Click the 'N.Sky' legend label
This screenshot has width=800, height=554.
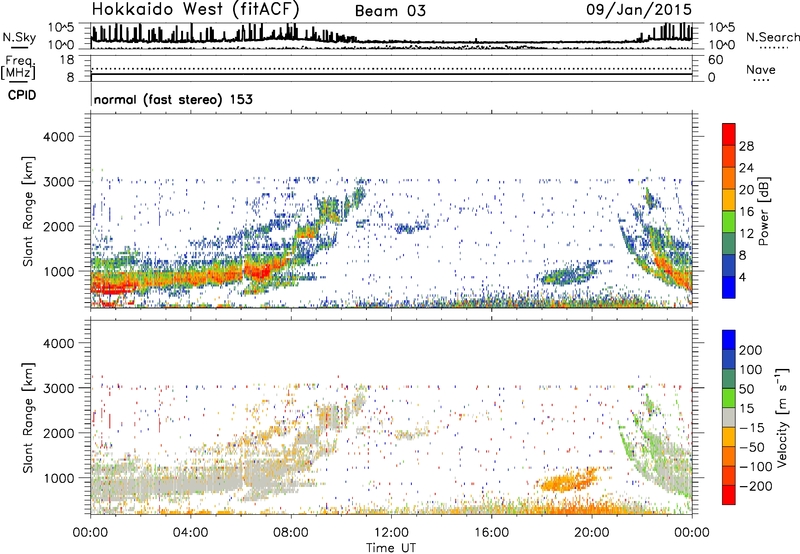click(19, 37)
